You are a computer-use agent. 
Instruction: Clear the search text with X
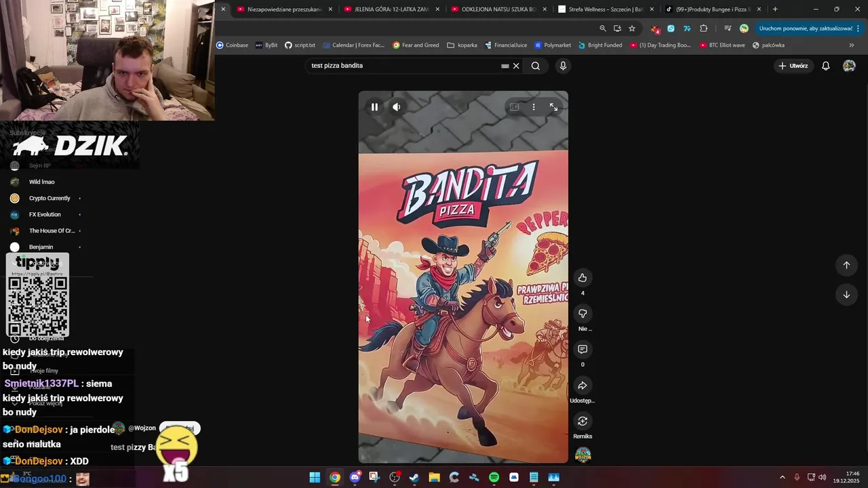click(x=516, y=66)
